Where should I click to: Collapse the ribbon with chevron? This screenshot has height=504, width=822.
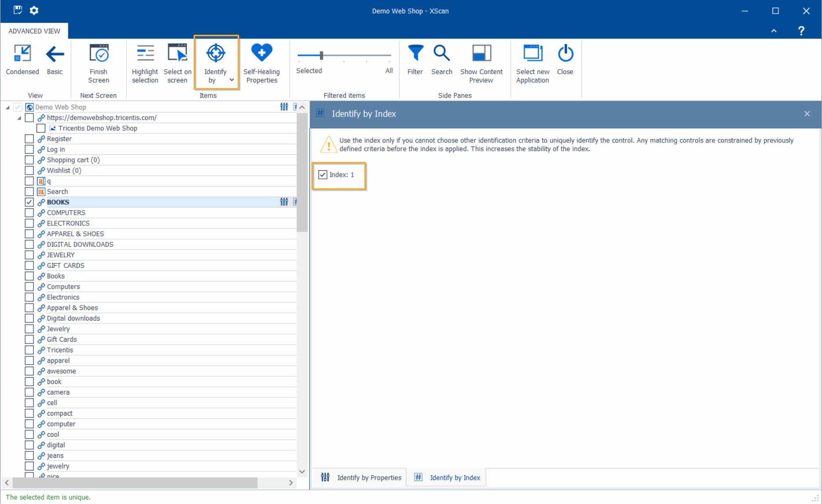tap(774, 31)
